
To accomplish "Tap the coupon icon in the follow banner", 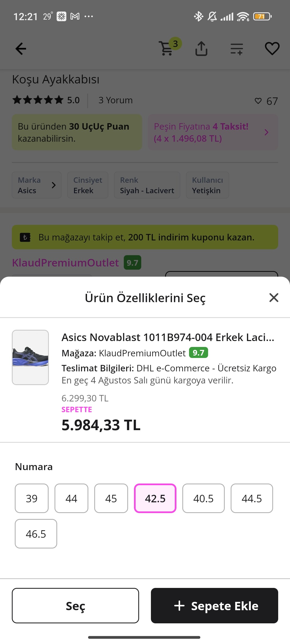I will point(25,237).
